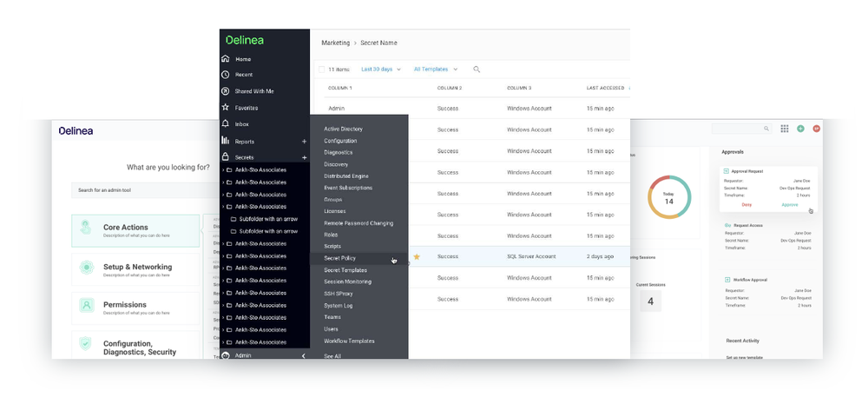Click the magnifier icon beside All Templates

click(477, 70)
